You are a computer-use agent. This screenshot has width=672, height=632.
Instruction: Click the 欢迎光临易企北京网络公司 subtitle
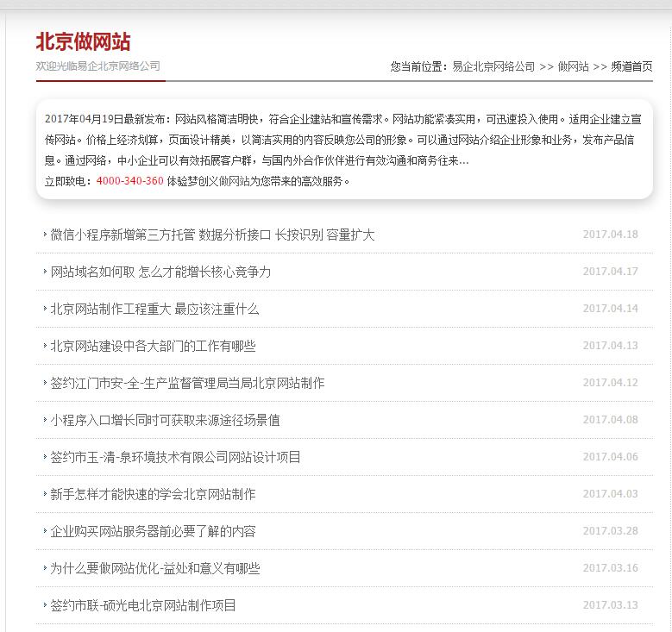97,66
